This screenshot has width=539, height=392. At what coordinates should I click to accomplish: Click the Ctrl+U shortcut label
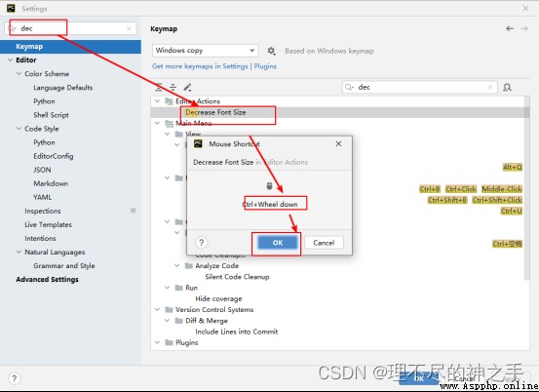pyautogui.click(x=512, y=211)
